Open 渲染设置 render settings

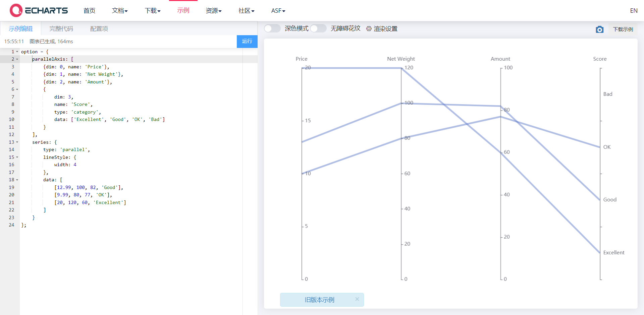[x=385, y=29]
